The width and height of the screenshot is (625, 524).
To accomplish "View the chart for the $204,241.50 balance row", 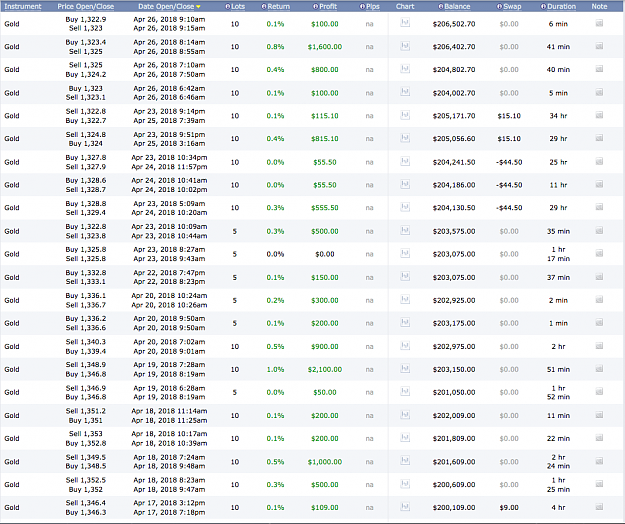I will click(x=405, y=161).
